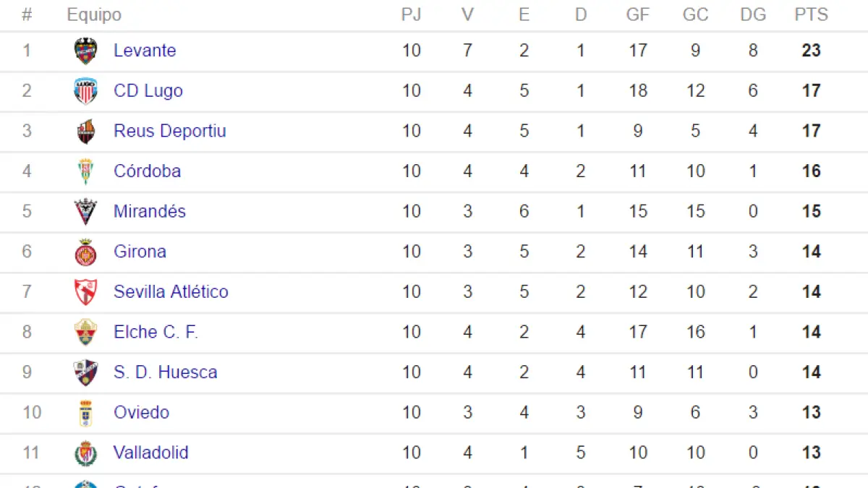This screenshot has width=868, height=488.
Task: Click the Reus Deportiu crest icon
Action: [x=86, y=132]
